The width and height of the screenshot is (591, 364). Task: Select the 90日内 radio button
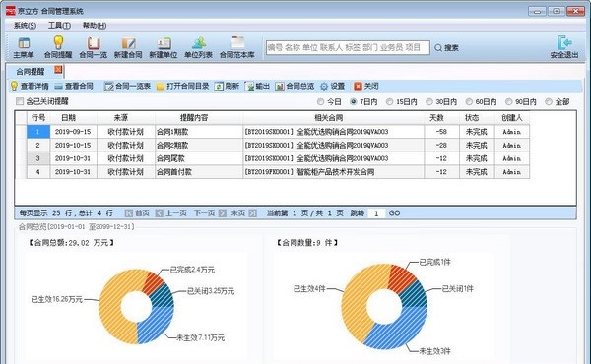point(509,102)
